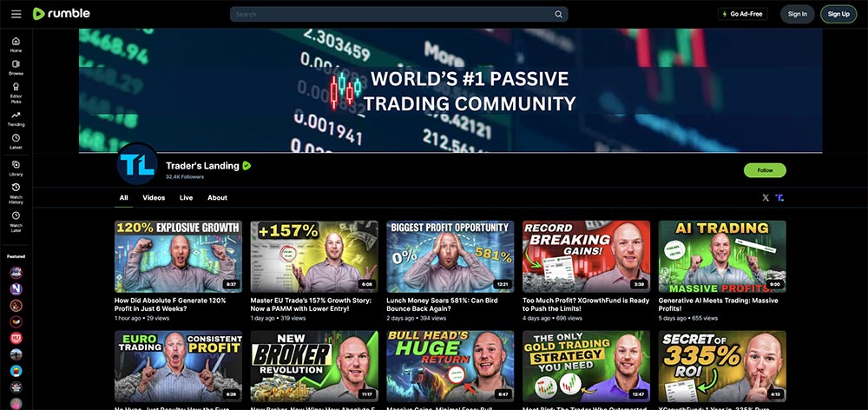Viewport: 868px width, 410px height.
Task: Open Trending in the sidebar
Action: pos(16,118)
